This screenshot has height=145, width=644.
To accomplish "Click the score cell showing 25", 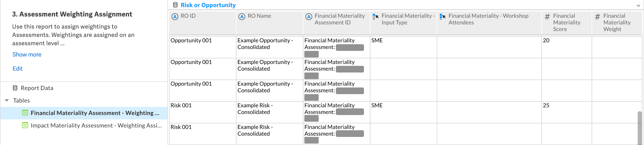I will click(x=567, y=112).
